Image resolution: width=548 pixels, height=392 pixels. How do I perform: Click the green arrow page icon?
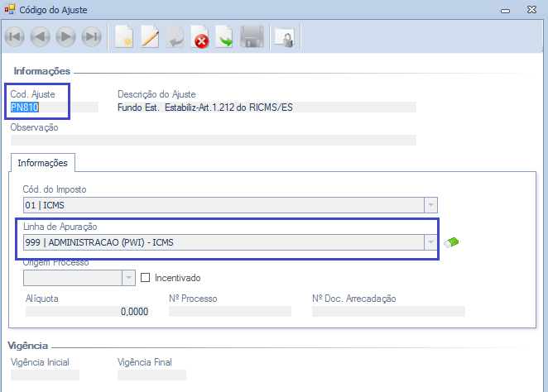(x=224, y=36)
